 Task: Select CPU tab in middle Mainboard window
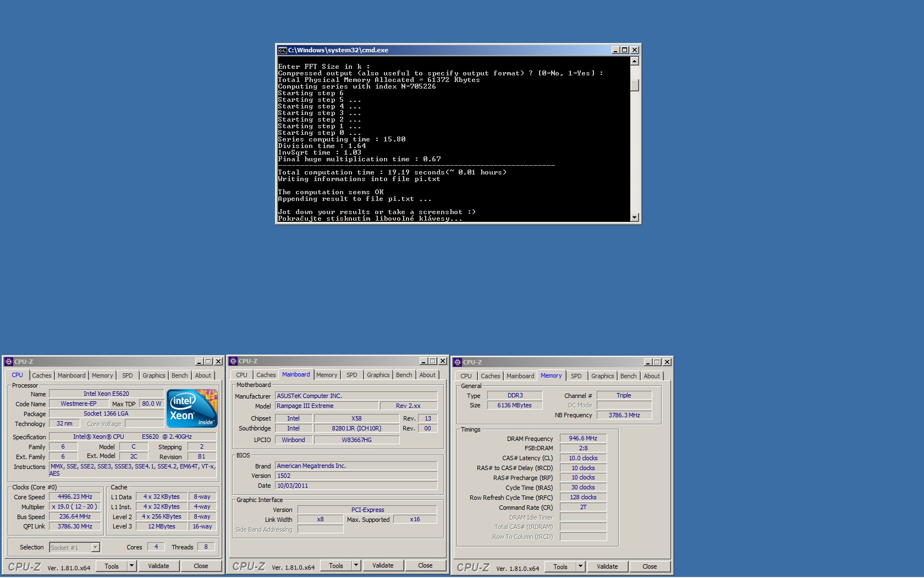(x=241, y=375)
